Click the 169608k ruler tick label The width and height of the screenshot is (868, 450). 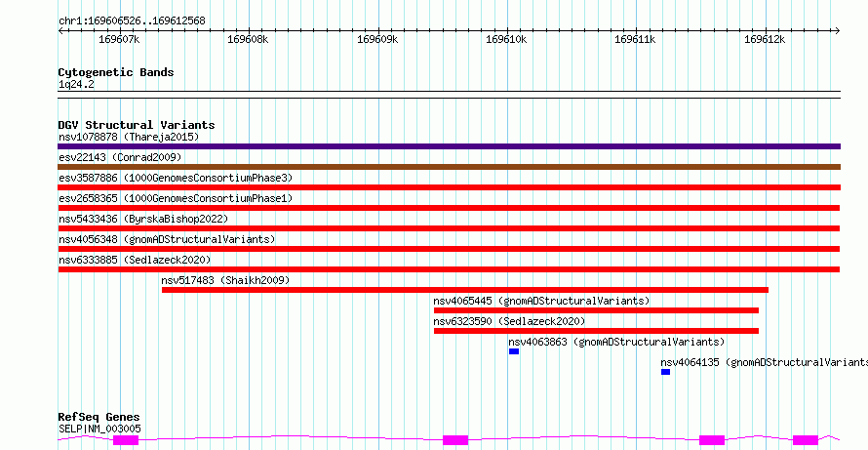click(x=248, y=39)
